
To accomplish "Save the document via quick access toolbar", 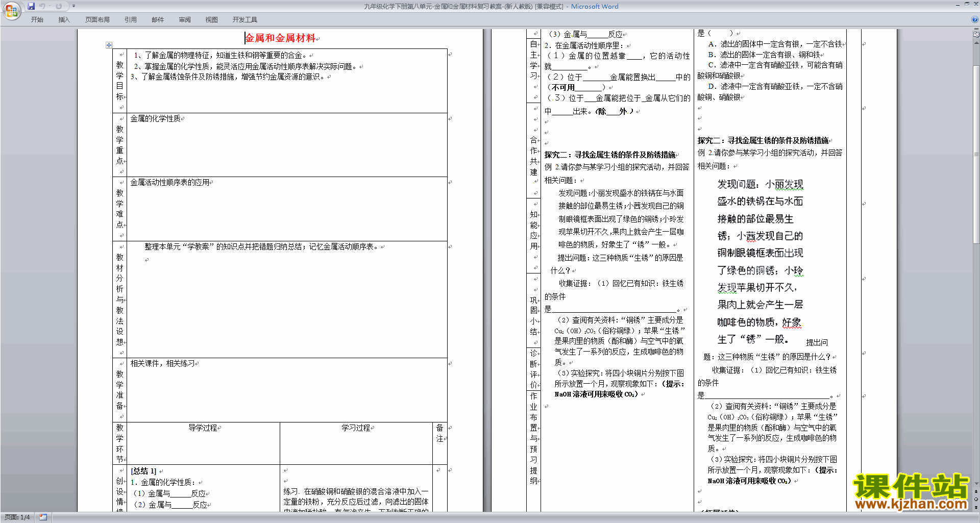I will 31,6.
